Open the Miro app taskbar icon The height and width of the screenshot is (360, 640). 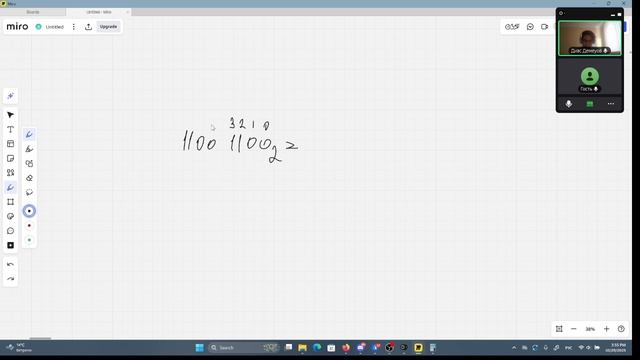[x=418, y=348]
